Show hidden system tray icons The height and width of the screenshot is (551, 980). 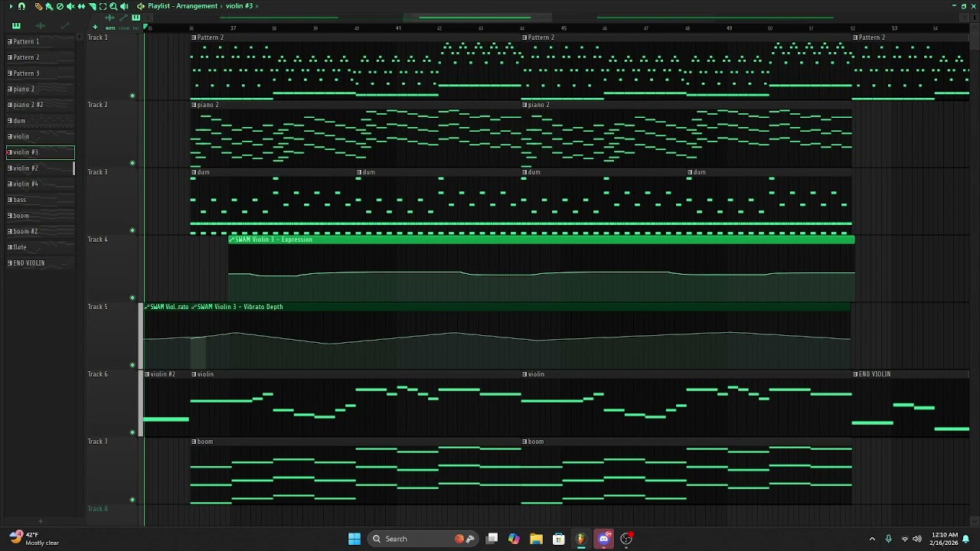click(x=872, y=539)
